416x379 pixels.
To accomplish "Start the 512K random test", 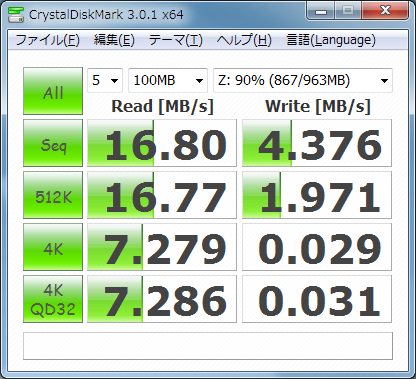I will coord(53,195).
